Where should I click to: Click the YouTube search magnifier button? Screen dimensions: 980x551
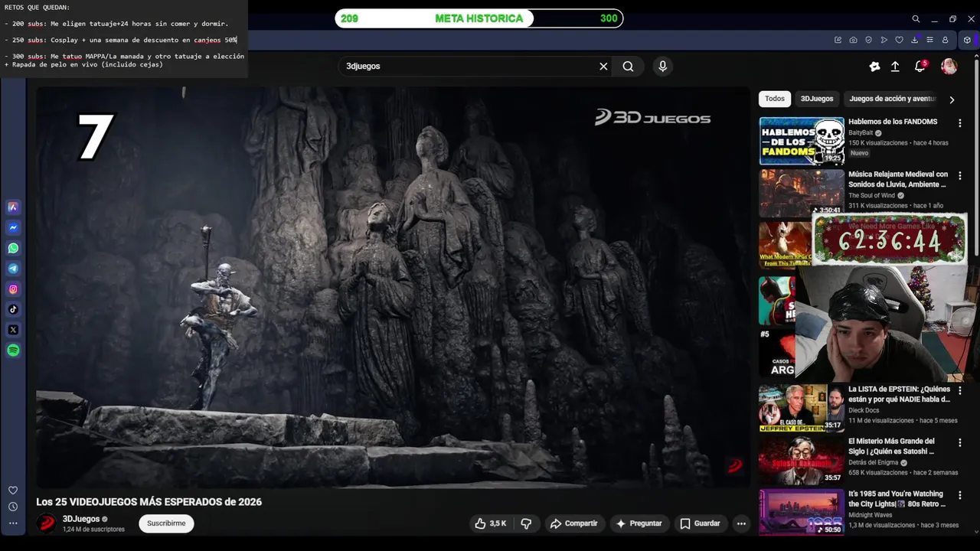click(628, 67)
